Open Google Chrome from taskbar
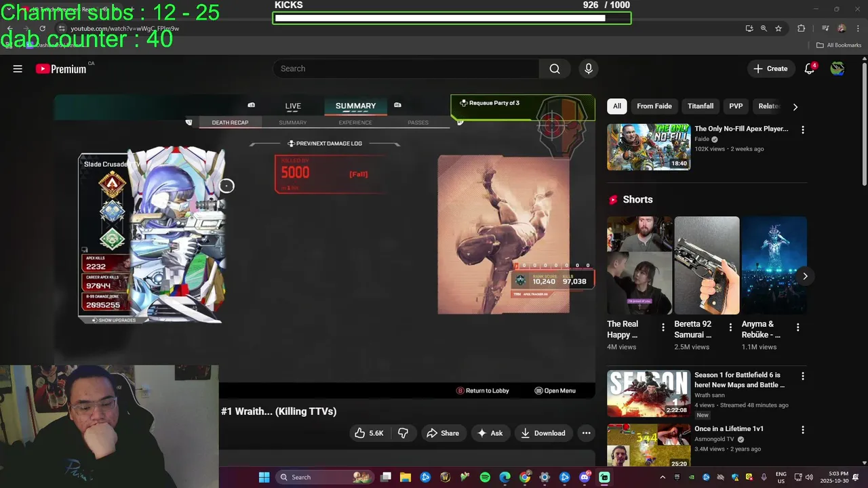Image resolution: width=868 pixels, height=488 pixels. point(525,477)
